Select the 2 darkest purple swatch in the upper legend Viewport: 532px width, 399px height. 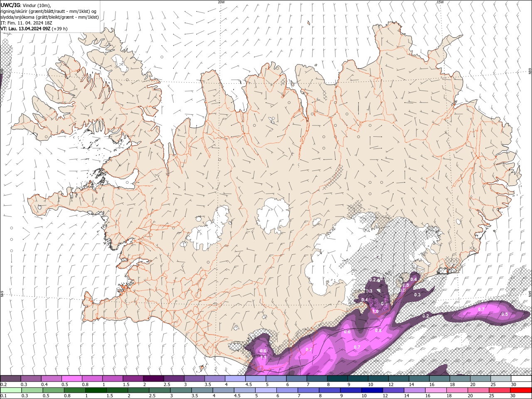click(x=153, y=379)
